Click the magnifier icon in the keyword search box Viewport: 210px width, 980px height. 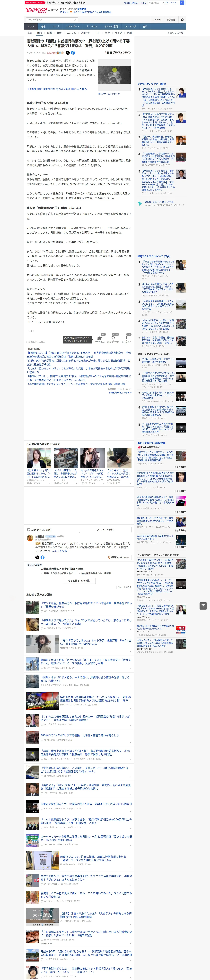coord(75,19)
